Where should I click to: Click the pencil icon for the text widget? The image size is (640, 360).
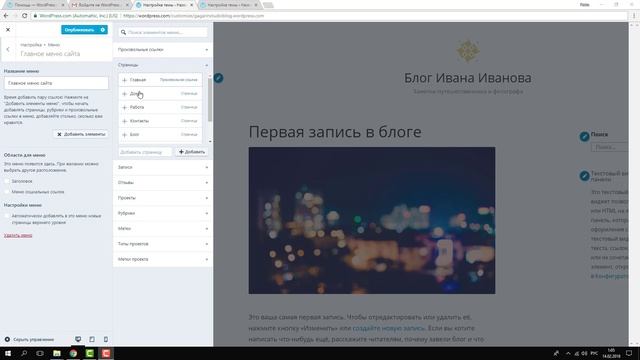(x=584, y=176)
